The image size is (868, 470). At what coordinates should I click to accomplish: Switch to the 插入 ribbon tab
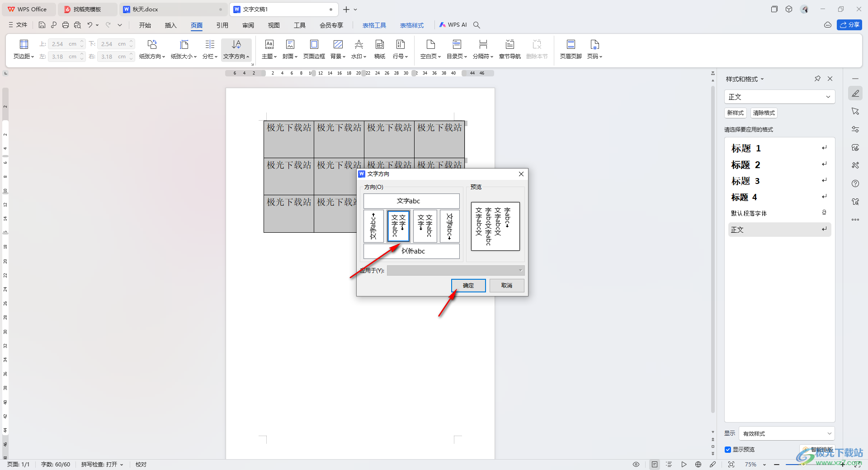171,25
